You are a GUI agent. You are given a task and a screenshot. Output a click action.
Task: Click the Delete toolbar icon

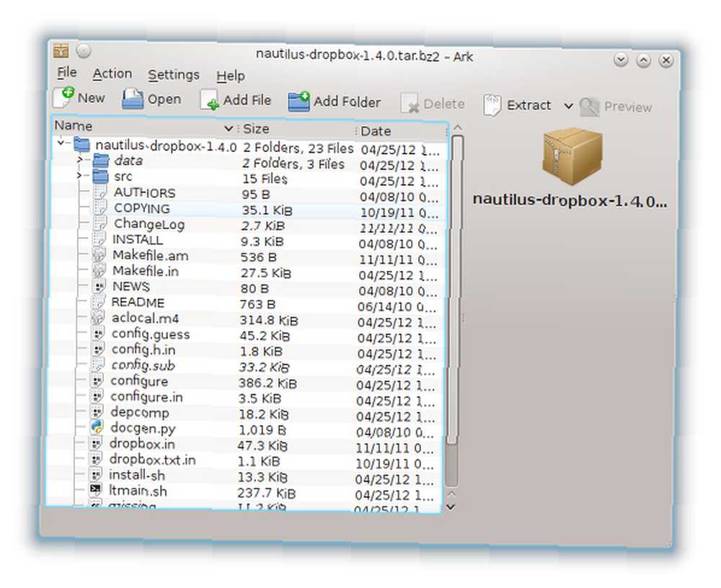410,104
